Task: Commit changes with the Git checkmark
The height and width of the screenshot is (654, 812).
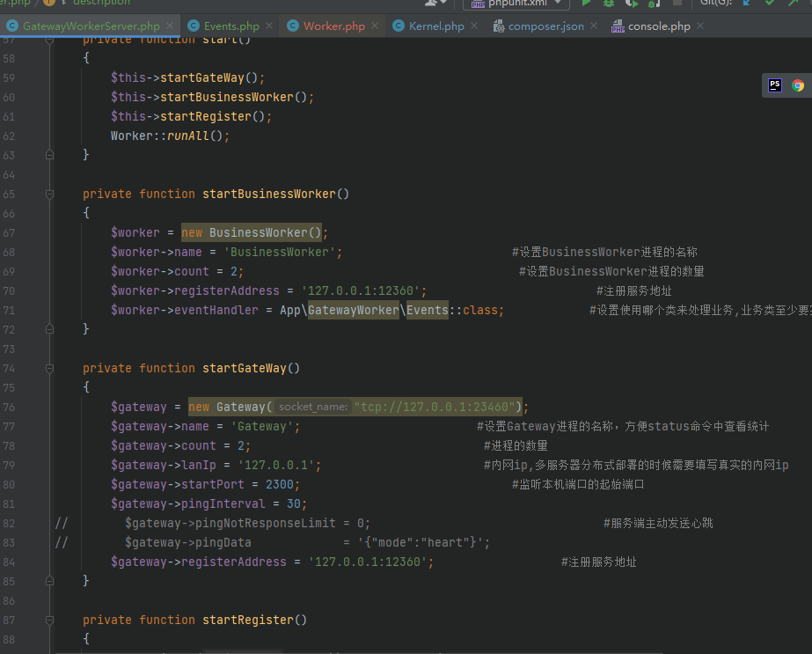Action: [x=770, y=3]
